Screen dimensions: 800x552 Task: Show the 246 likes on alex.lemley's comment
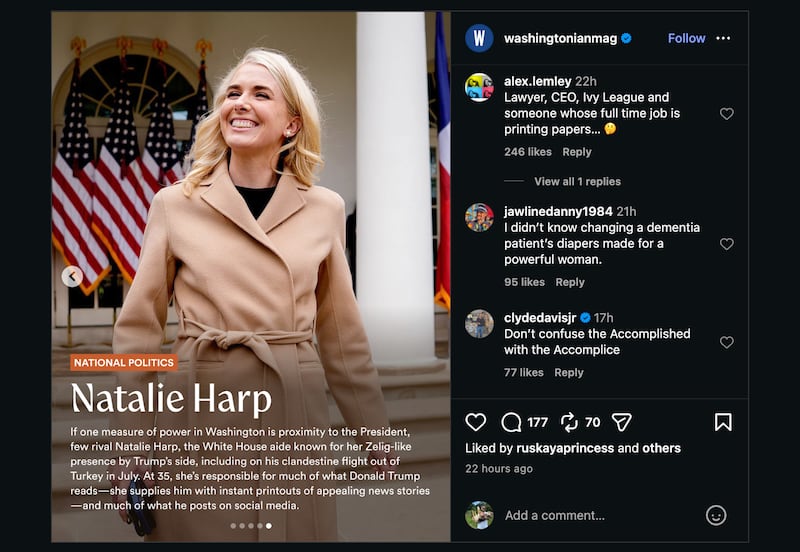528,152
